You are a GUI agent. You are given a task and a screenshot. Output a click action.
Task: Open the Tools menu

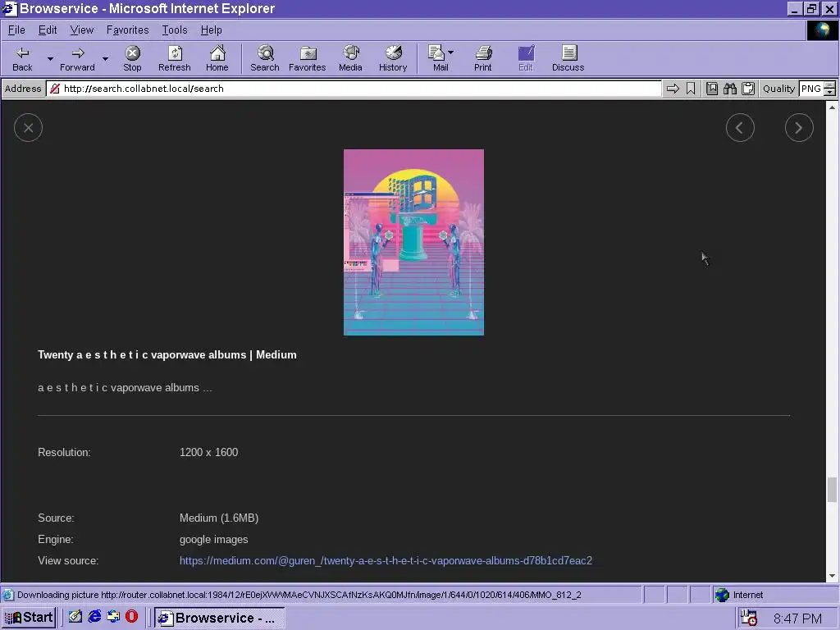pyautogui.click(x=175, y=30)
